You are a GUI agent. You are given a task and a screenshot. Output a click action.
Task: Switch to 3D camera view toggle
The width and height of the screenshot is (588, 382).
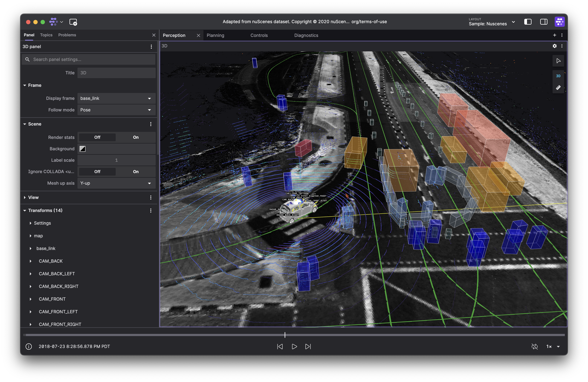[558, 76]
